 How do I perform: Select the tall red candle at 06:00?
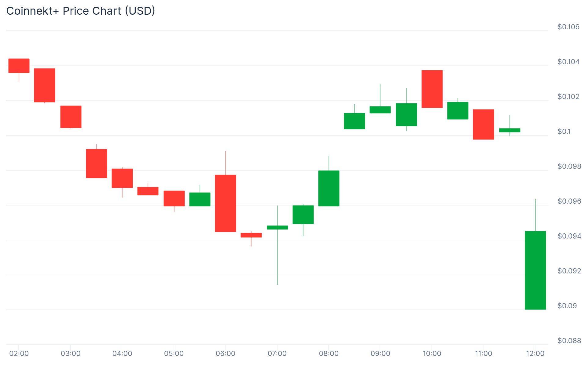tap(226, 203)
